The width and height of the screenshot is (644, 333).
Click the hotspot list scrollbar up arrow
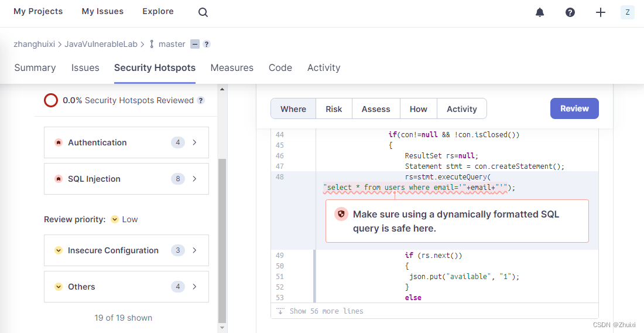(222, 89)
